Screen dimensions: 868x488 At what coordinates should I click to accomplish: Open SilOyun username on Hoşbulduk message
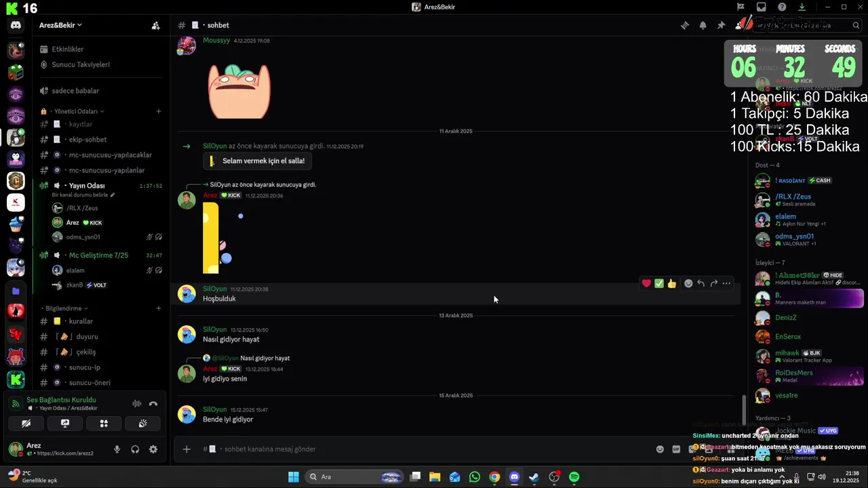[x=215, y=289]
